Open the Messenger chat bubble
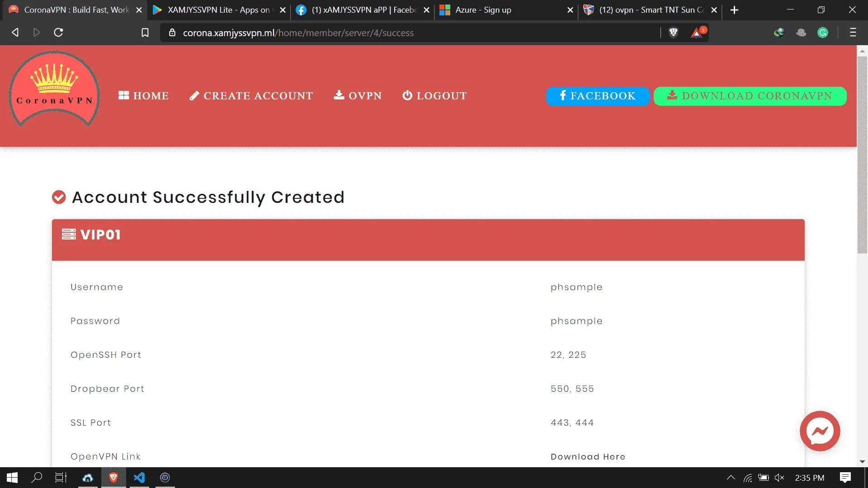The image size is (868, 488). [x=820, y=431]
